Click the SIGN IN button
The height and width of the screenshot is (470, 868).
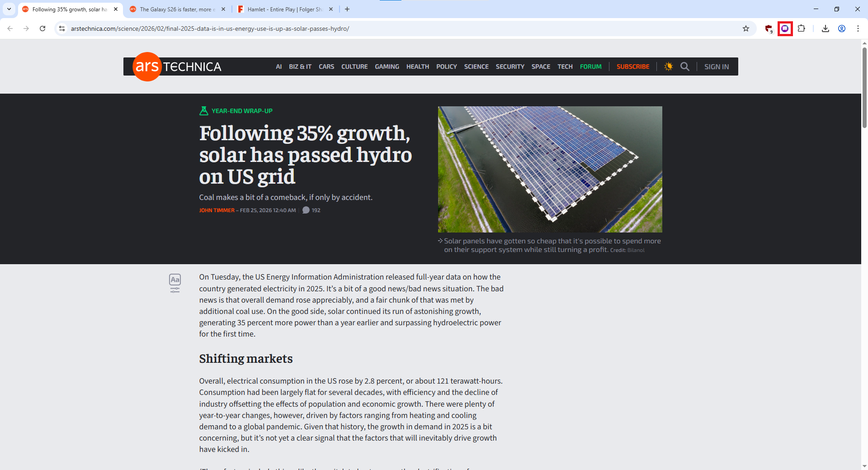coord(716,66)
